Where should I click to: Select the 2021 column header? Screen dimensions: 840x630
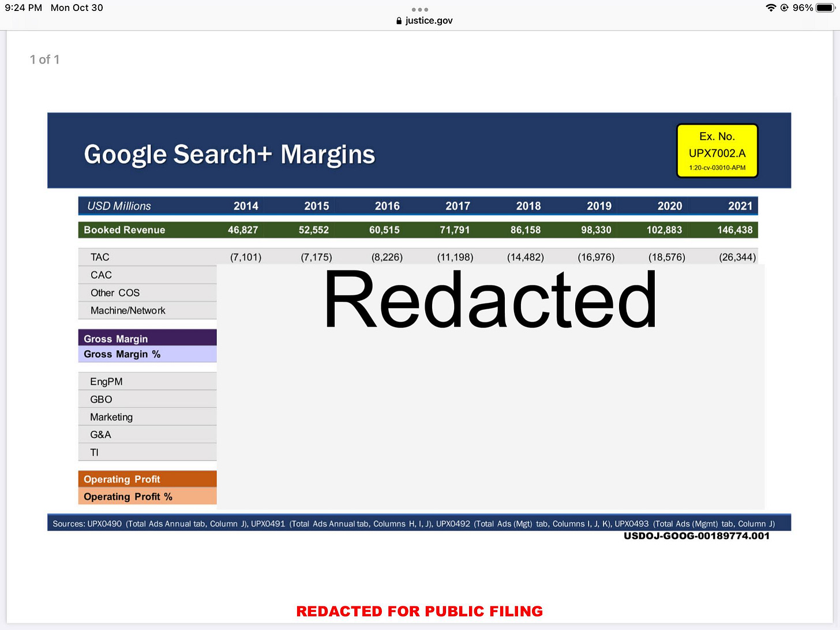coord(740,206)
